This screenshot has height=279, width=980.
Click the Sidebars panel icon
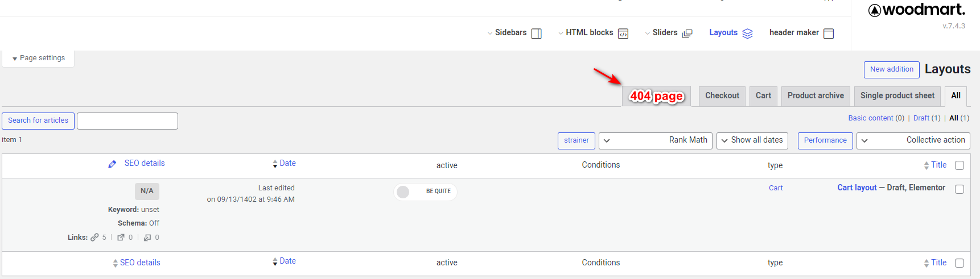coord(536,34)
